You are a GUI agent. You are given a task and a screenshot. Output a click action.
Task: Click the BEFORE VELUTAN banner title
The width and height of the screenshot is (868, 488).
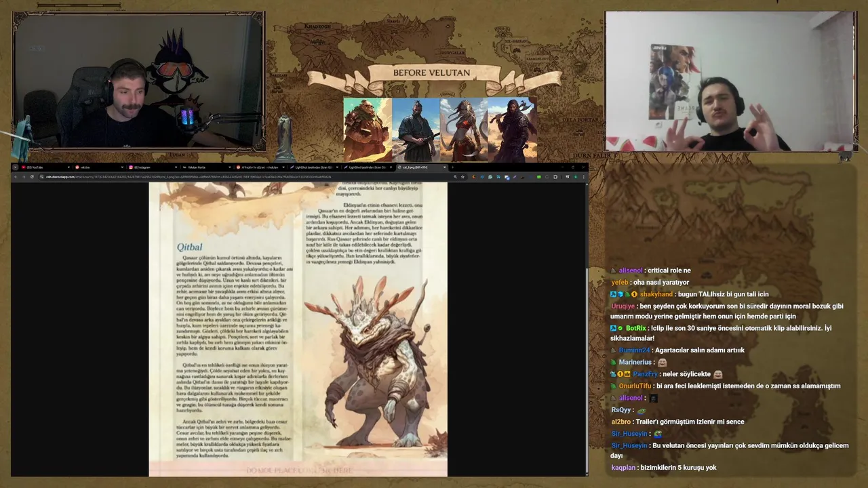click(431, 73)
